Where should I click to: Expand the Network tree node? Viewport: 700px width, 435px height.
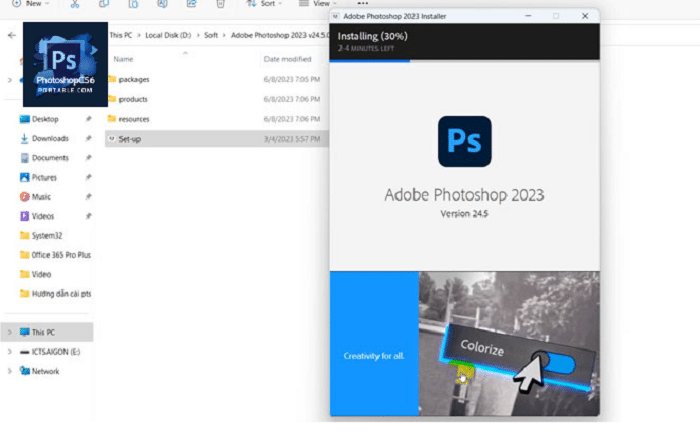(9, 371)
